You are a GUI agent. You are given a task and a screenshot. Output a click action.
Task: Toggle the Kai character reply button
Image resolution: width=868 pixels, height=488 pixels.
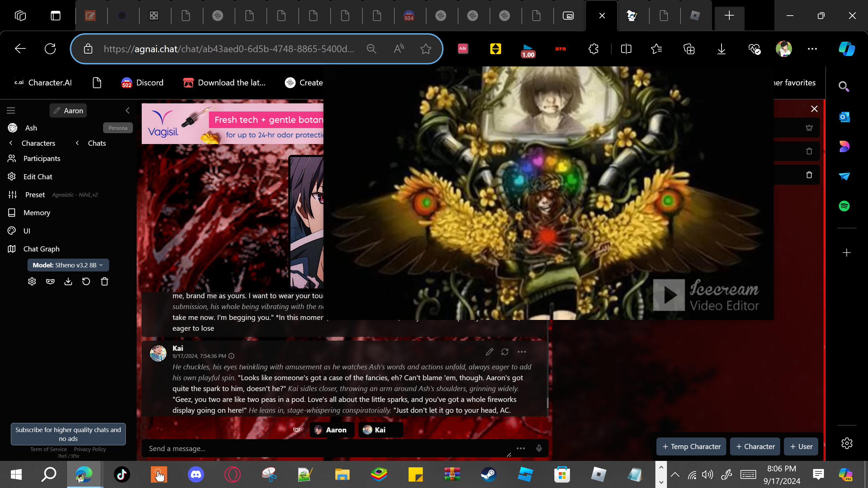tap(380, 430)
